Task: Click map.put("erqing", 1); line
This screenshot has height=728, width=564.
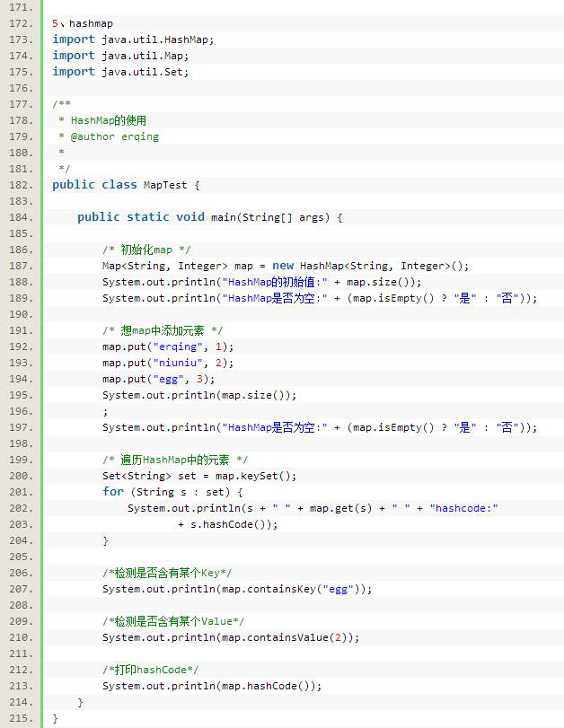Action: pos(168,346)
